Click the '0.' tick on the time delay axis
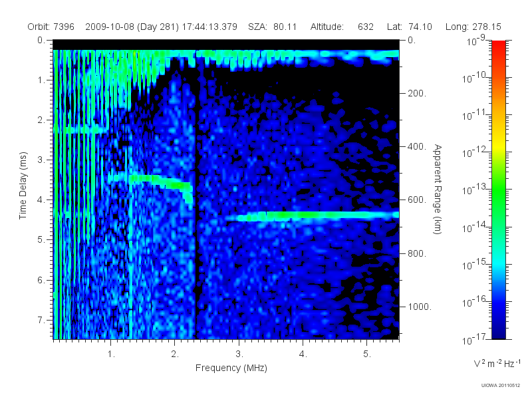 click(41, 41)
